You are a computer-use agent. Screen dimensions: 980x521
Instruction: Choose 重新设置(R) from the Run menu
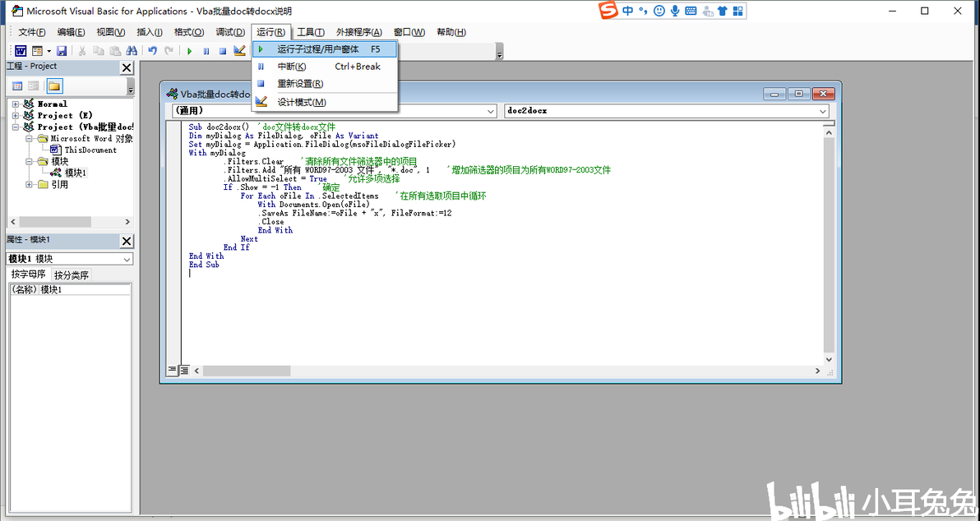point(325,84)
